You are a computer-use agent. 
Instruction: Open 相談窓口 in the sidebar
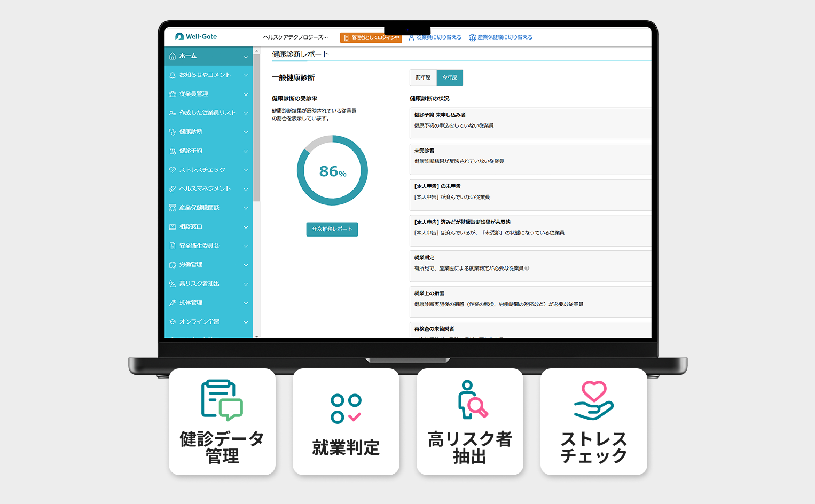coord(208,227)
